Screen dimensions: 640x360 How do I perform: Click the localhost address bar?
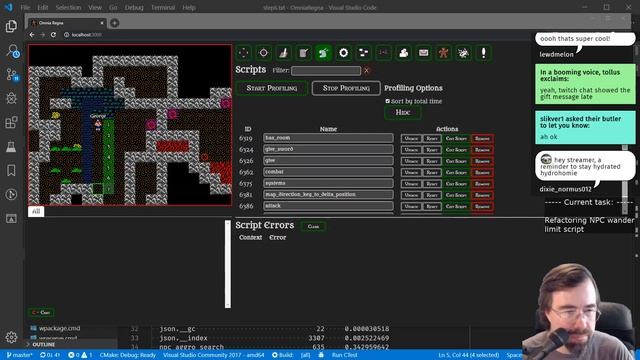pyautogui.click(x=86, y=35)
